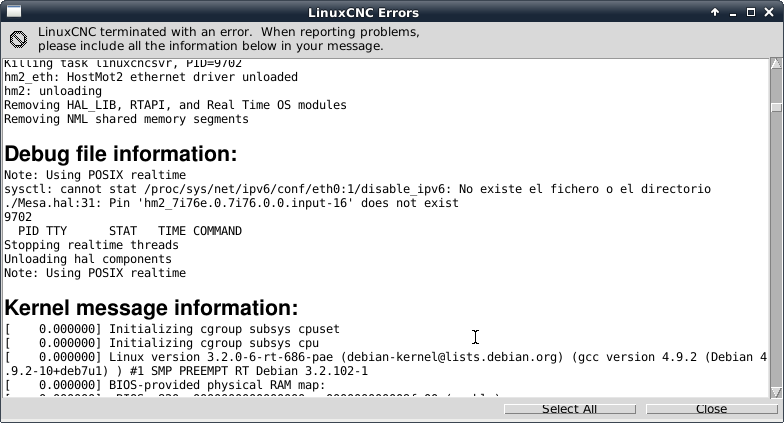
Task: Shade window with the up arrow title icon
Action: tap(715, 12)
